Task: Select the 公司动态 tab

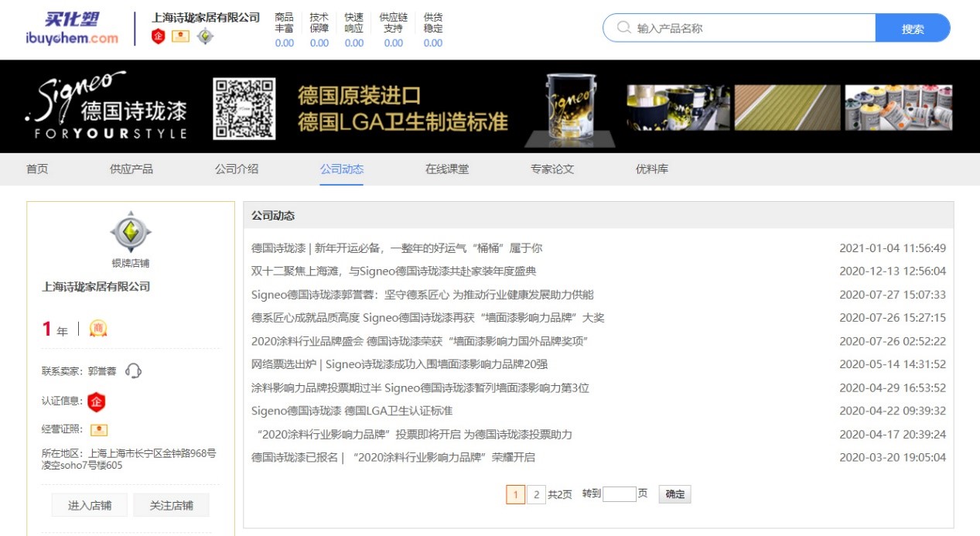Action: (x=342, y=169)
